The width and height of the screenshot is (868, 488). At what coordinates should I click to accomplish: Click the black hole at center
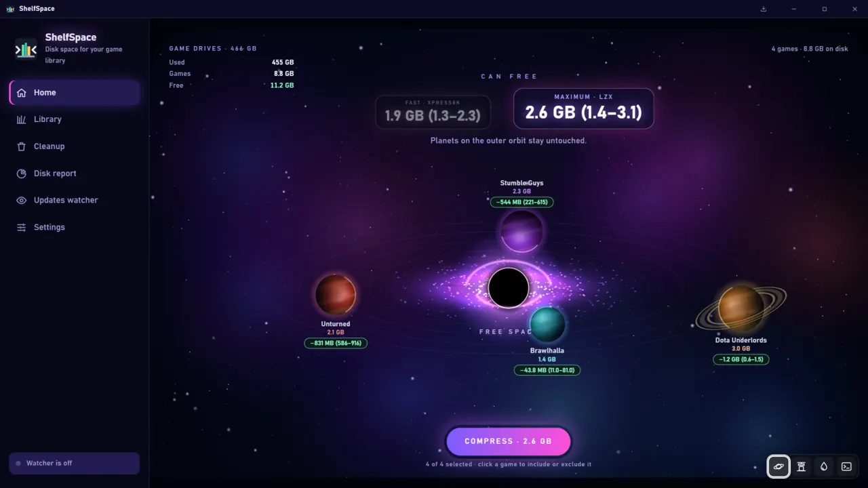click(509, 287)
